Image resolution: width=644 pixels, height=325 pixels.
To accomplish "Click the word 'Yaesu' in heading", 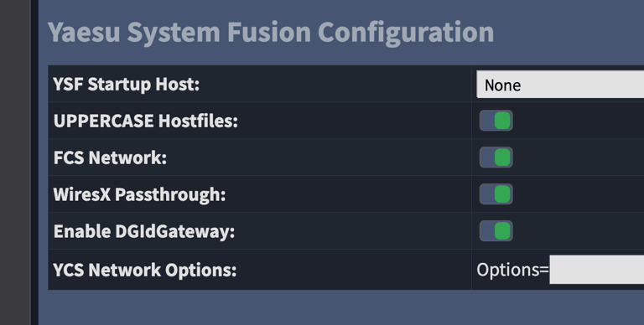I will 84,32.
